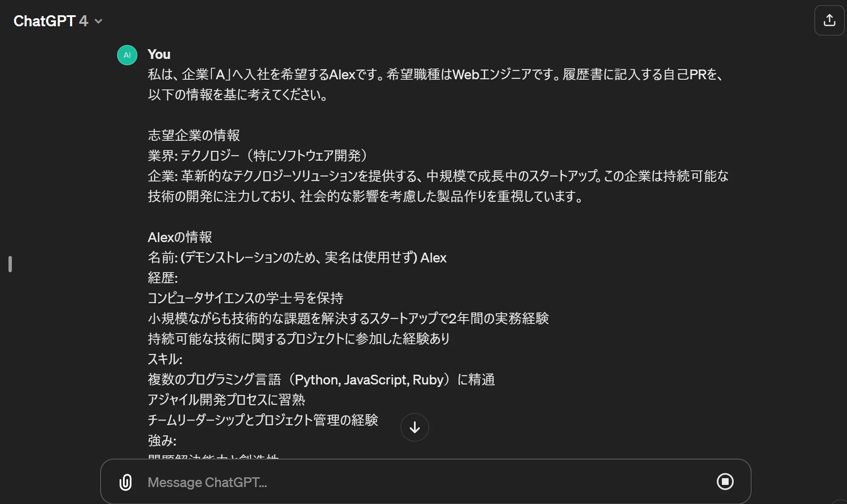Click the AI user avatar circle

[x=127, y=55]
